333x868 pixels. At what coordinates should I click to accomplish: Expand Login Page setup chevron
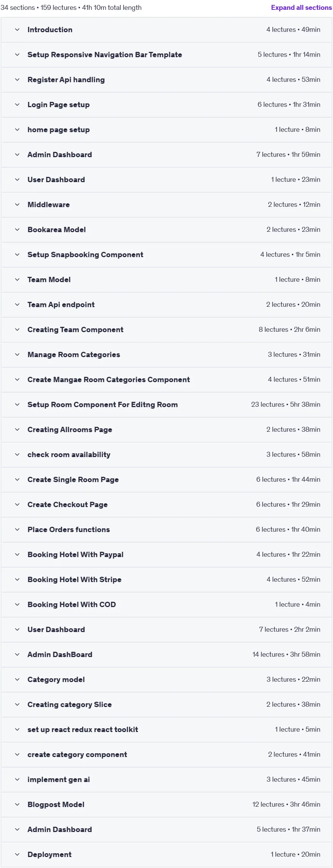(x=17, y=105)
